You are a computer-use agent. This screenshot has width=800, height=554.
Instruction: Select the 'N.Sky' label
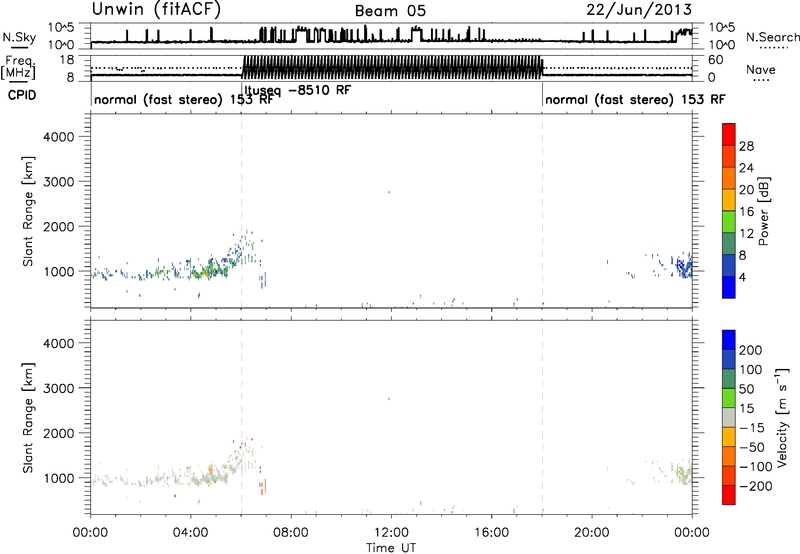click(19, 37)
